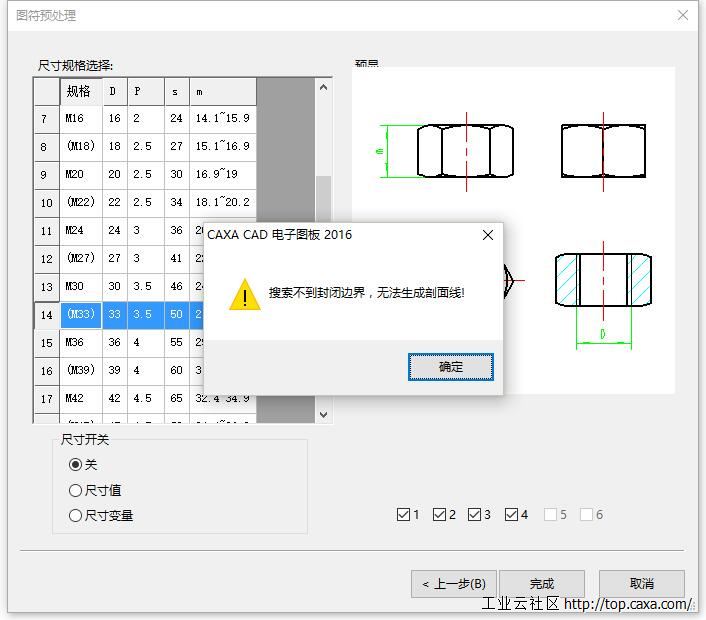
Task: Click the table scrollbar up arrow
Action: tap(323, 87)
